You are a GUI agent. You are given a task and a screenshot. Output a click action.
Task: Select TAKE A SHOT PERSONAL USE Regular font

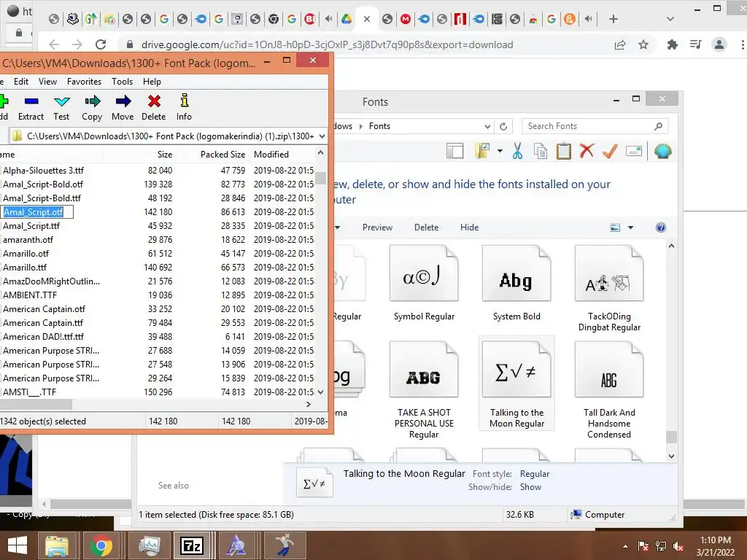tap(424, 391)
